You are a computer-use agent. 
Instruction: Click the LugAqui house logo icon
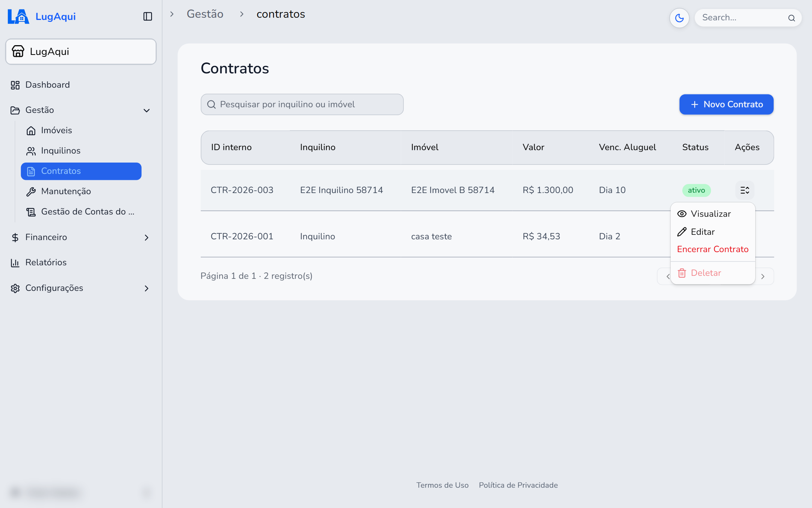pos(18,17)
